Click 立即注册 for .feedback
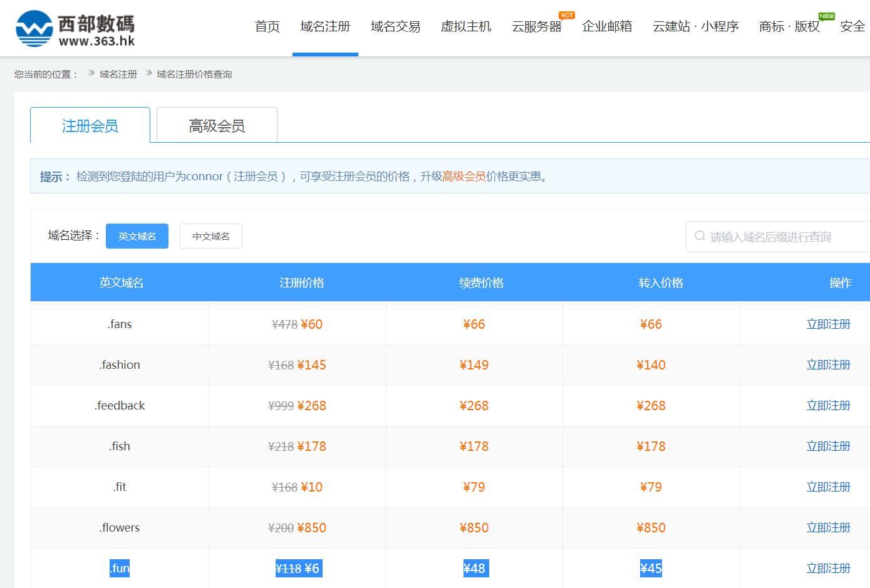 pos(828,405)
